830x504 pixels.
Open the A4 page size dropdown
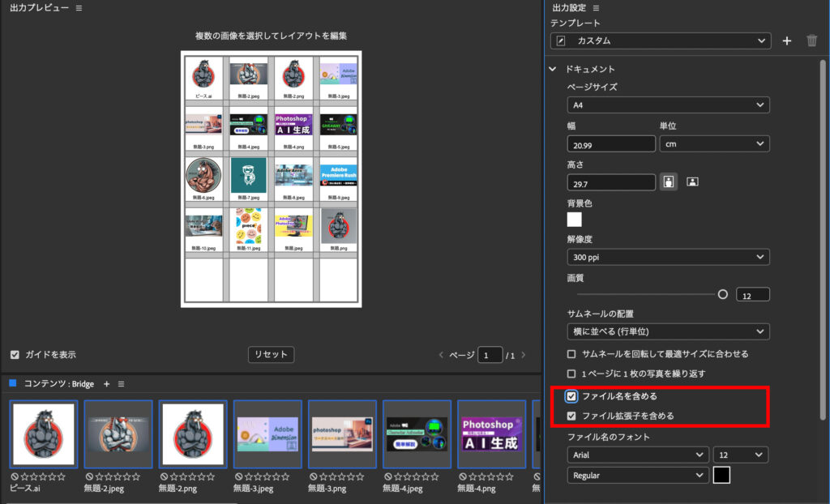(x=669, y=105)
